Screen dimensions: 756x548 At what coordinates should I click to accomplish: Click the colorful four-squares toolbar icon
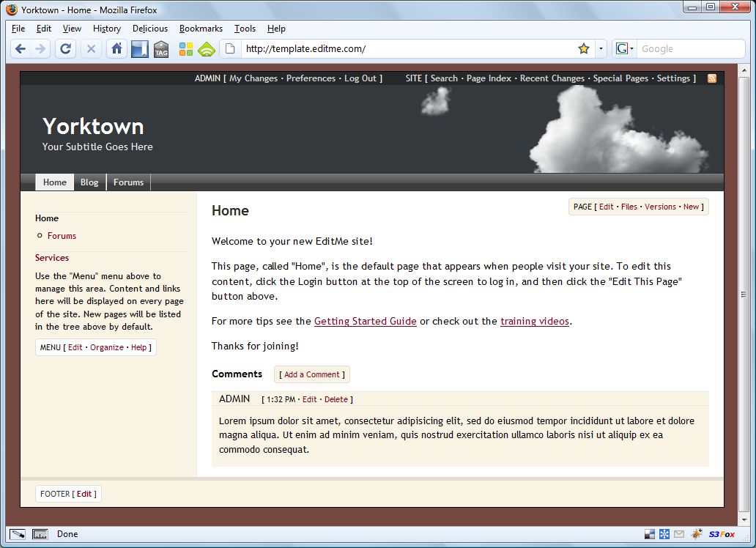click(x=186, y=49)
